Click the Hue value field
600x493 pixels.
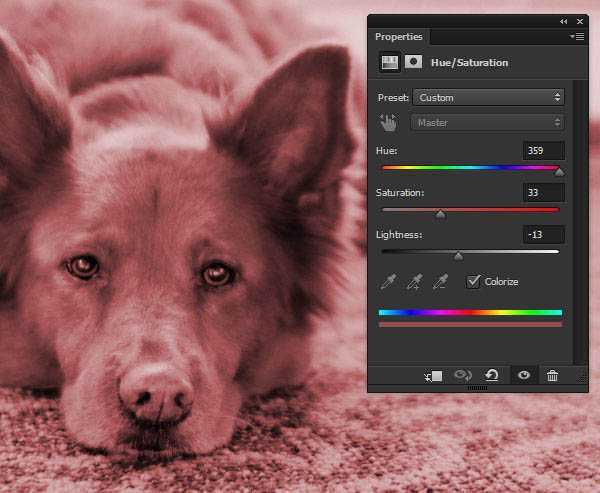click(x=543, y=150)
